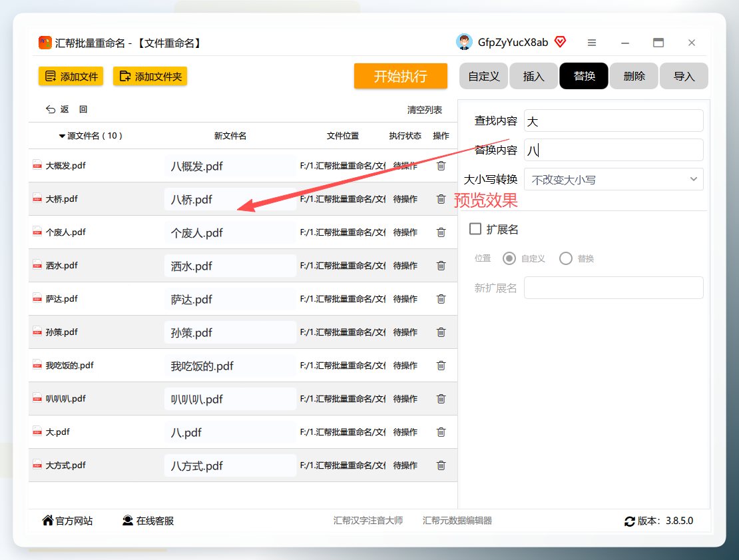Enable the 扩展名 checkbox
Image resolution: width=739 pixels, height=560 pixels.
475,229
